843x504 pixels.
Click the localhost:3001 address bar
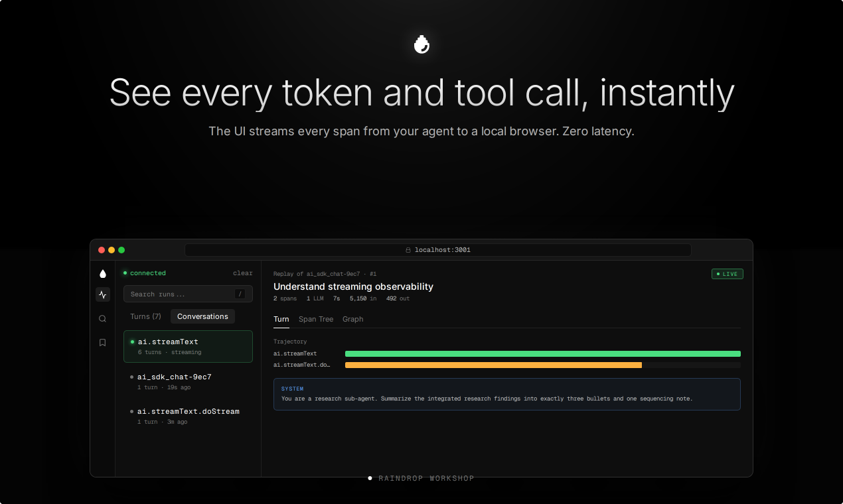(x=438, y=250)
